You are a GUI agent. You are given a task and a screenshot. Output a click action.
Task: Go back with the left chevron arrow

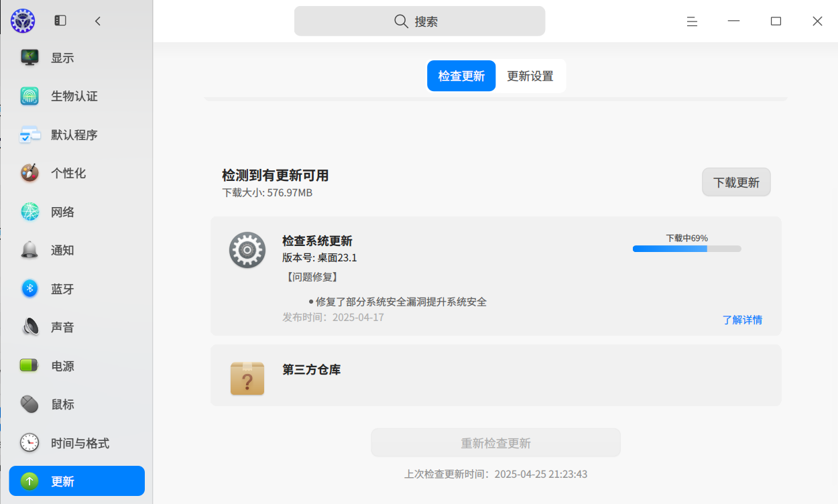pos(98,21)
